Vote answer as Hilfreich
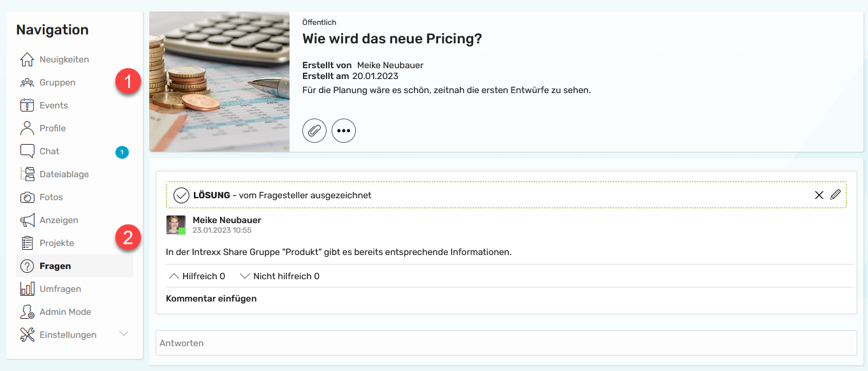 pos(196,276)
